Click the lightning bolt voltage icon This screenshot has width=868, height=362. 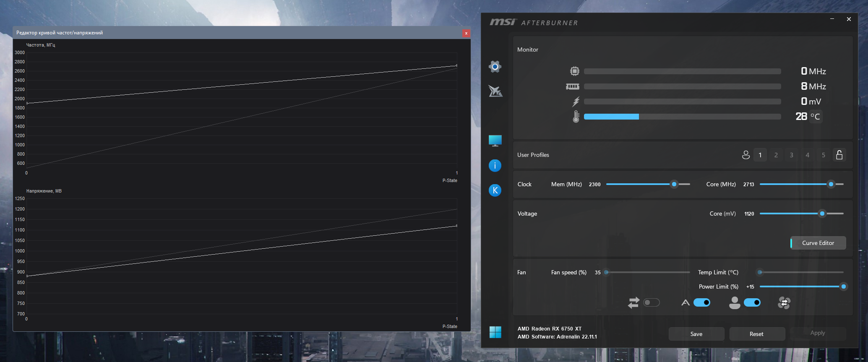pyautogui.click(x=576, y=102)
